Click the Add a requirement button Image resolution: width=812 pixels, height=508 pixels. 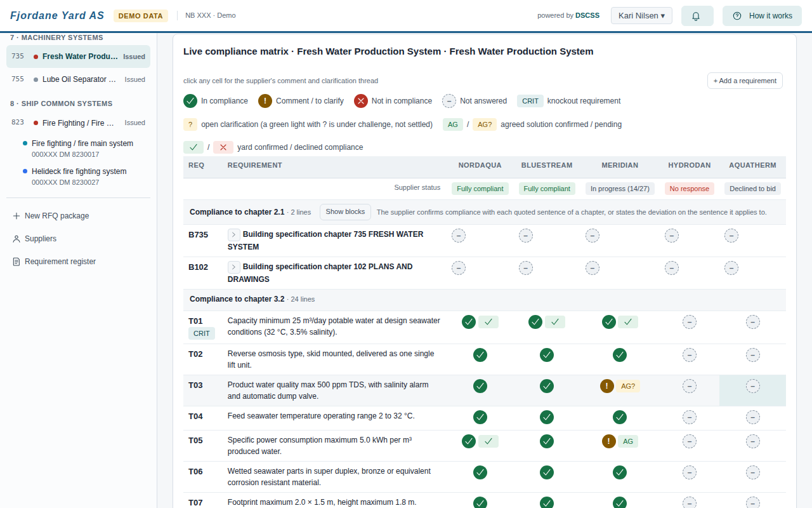745,81
